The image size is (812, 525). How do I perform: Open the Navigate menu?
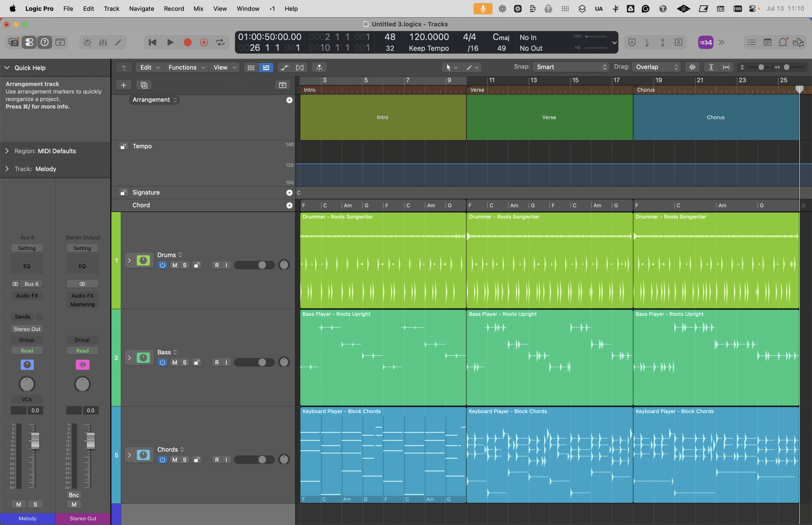pos(141,9)
